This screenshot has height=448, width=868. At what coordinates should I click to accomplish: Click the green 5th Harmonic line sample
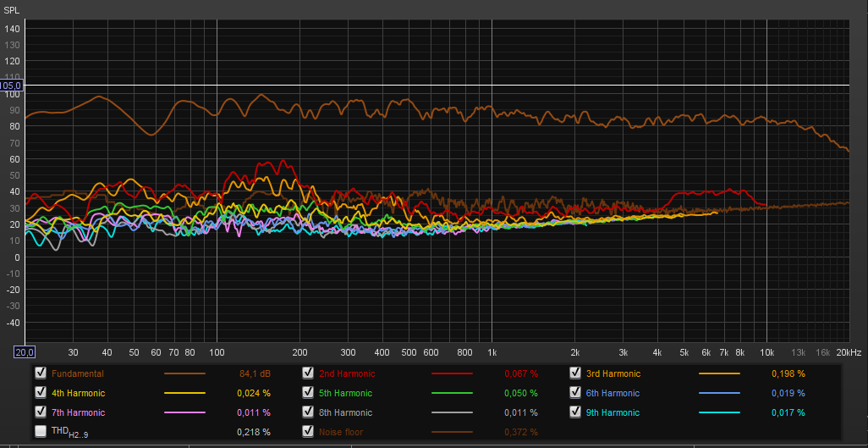[x=452, y=393]
